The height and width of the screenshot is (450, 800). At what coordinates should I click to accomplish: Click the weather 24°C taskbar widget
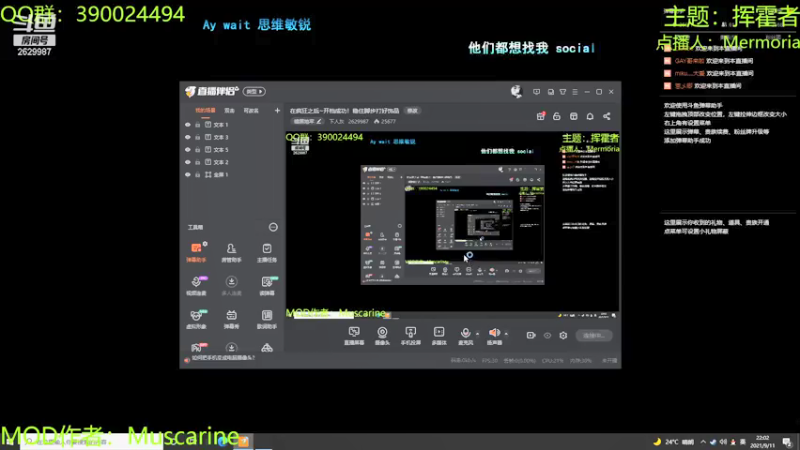click(x=673, y=442)
